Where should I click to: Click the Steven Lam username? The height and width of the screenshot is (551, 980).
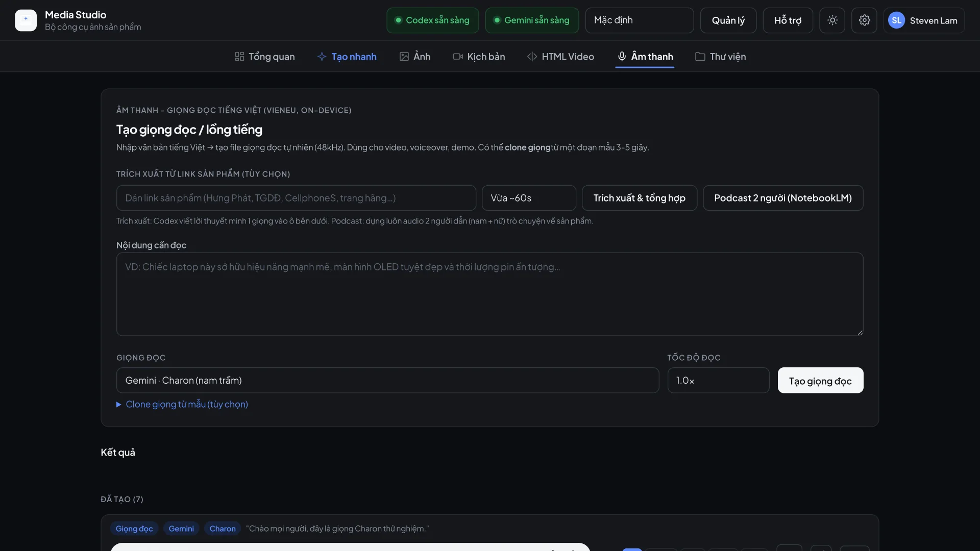point(933,20)
